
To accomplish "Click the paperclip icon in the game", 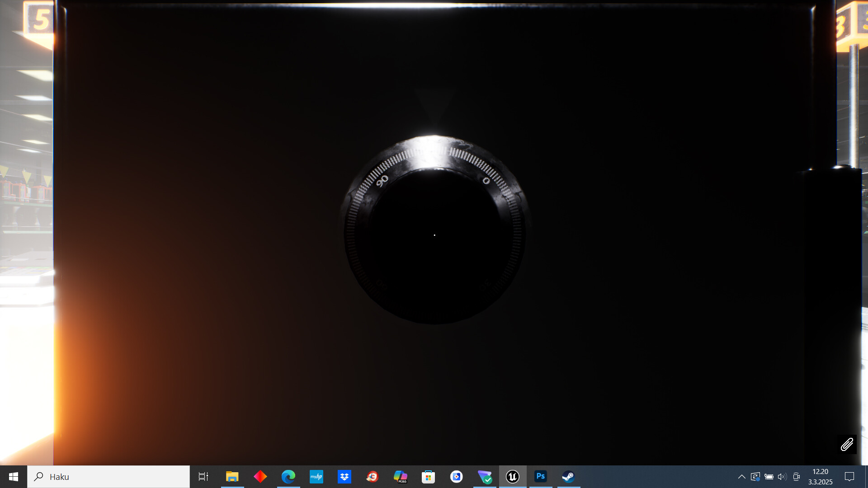I will 846,445.
